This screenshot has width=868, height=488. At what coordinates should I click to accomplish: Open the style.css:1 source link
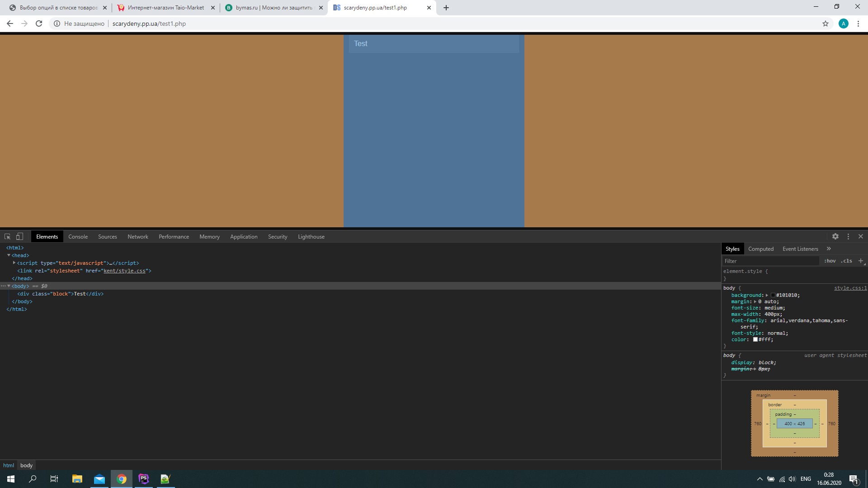(850, 288)
